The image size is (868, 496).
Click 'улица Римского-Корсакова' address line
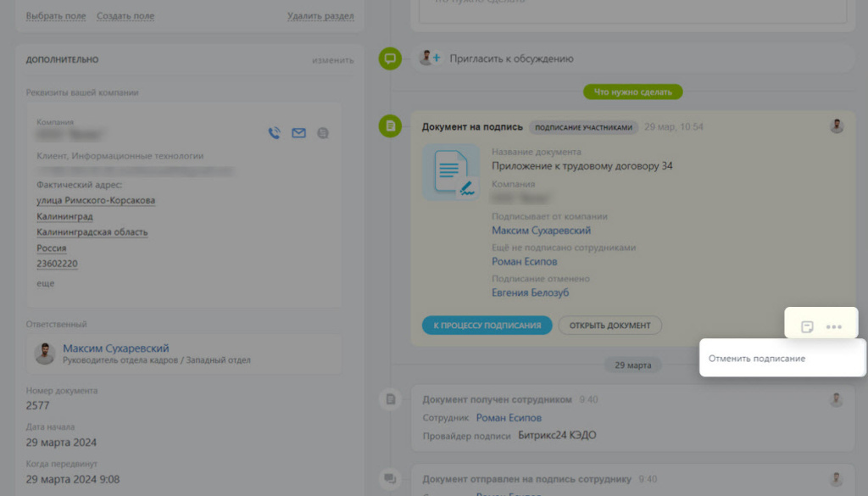(96, 200)
